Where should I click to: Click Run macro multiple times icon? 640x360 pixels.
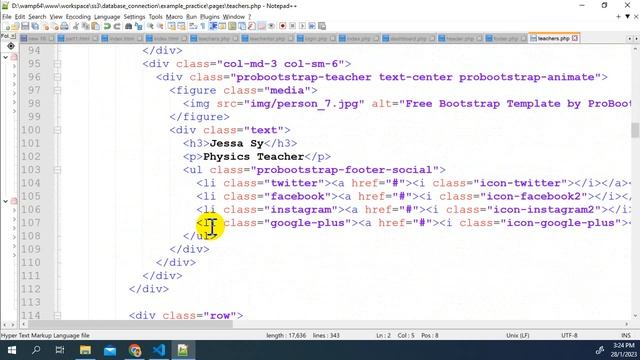tap(312, 26)
